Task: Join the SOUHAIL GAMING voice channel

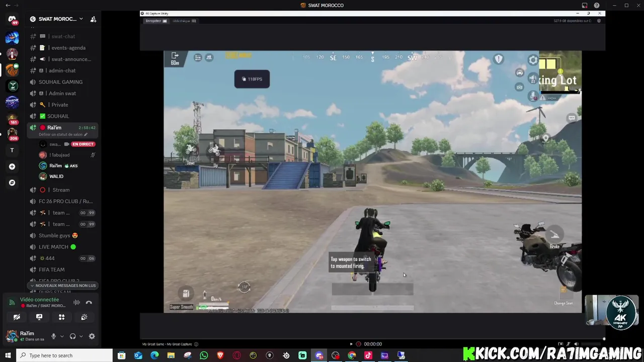Action: 63,82
